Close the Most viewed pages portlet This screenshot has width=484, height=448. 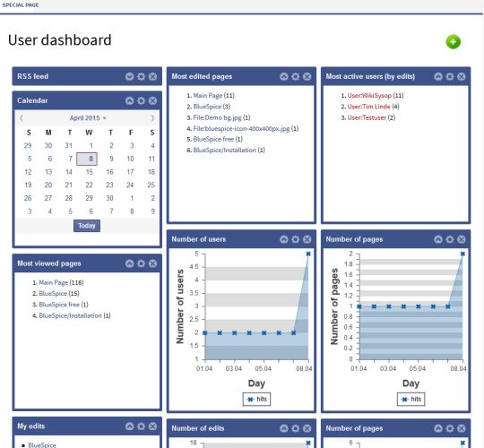point(152,263)
